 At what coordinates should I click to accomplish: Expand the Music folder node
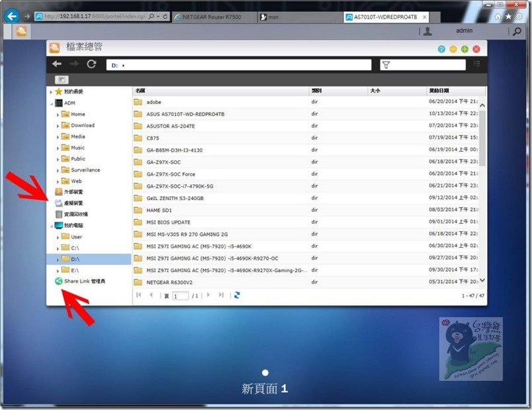point(58,148)
